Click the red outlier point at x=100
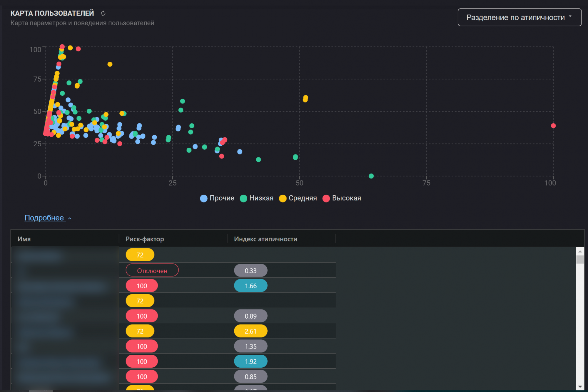Image resolution: width=588 pixels, height=392 pixels. click(x=553, y=126)
